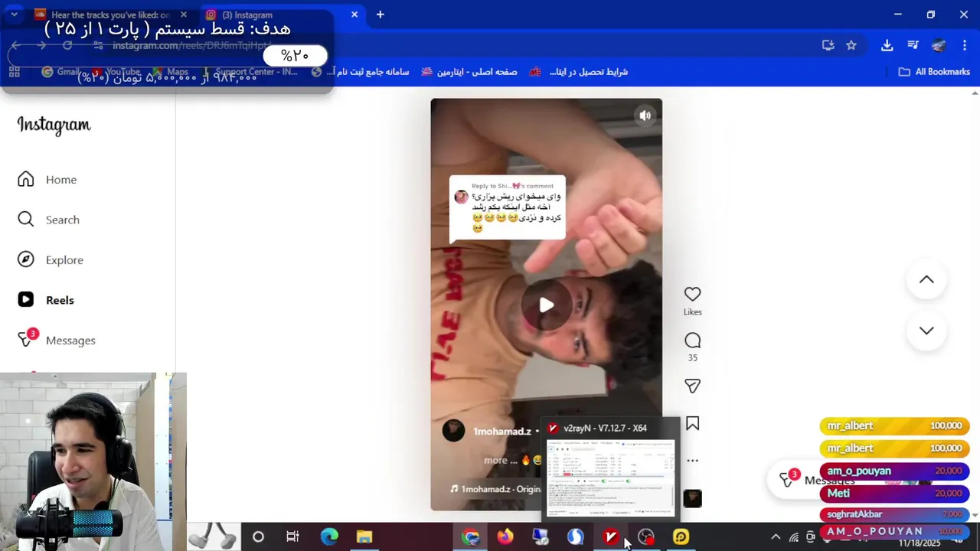Open the All Bookmarks folder
Image resolution: width=980 pixels, height=551 pixels.
[934, 71]
